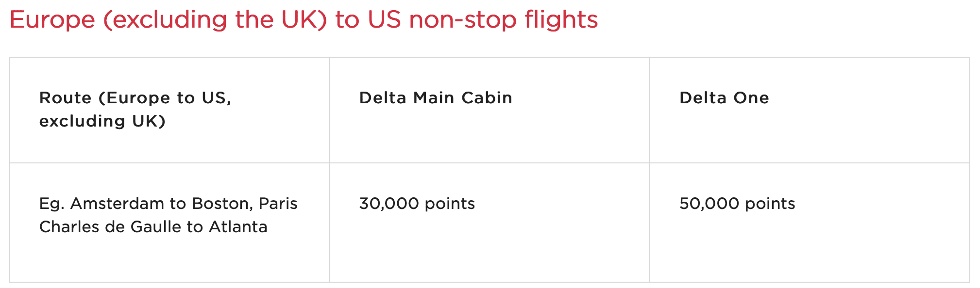Select the 50,000 points cell

click(809, 222)
